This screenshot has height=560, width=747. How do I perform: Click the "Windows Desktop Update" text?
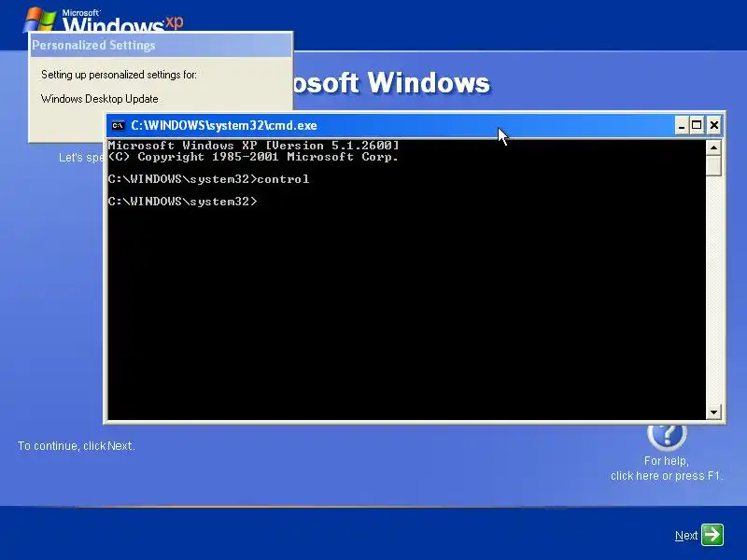(x=100, y=99)
